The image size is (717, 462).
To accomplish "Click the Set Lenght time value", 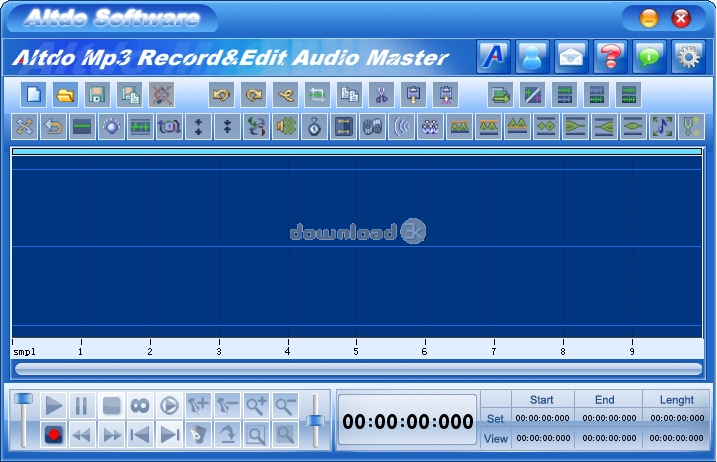I will pos(677,418).
